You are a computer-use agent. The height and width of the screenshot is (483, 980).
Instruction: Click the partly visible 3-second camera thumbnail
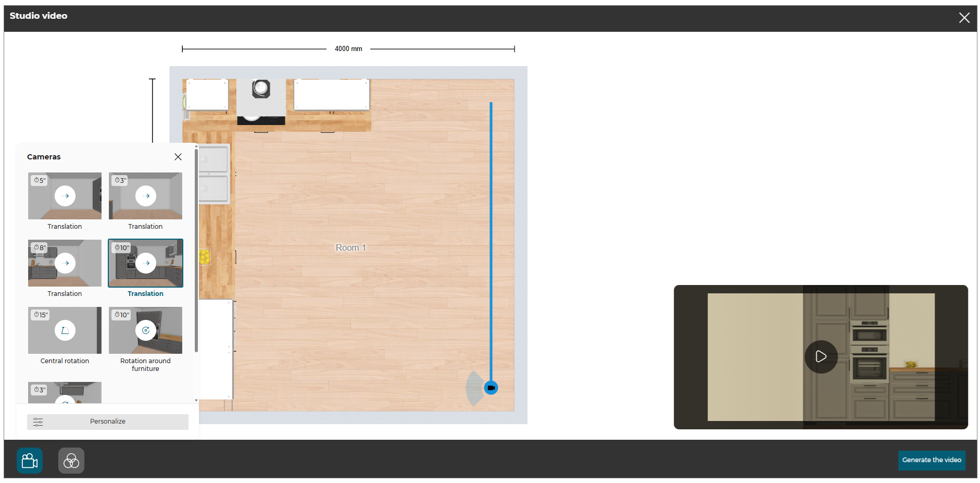point(65,392)
